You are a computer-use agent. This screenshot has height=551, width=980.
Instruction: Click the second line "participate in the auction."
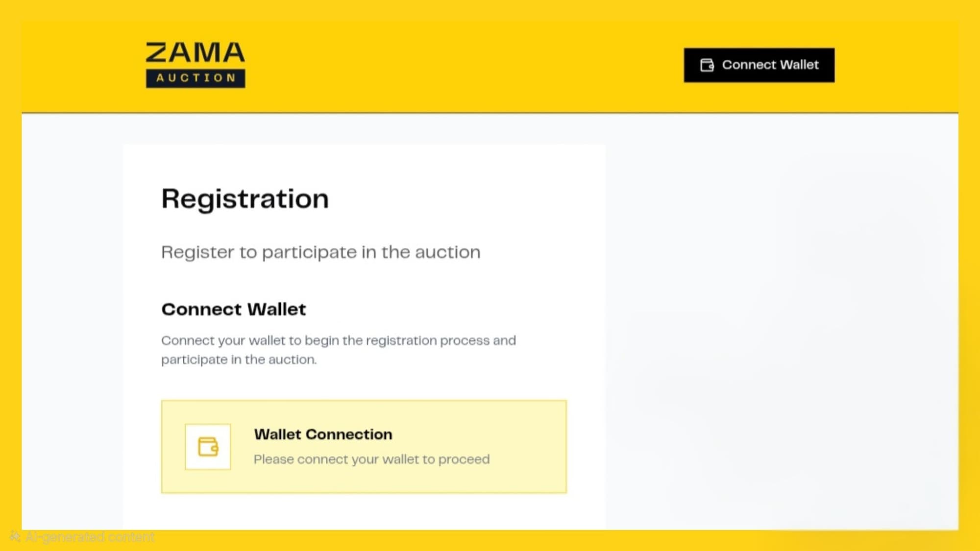point(239,359)
